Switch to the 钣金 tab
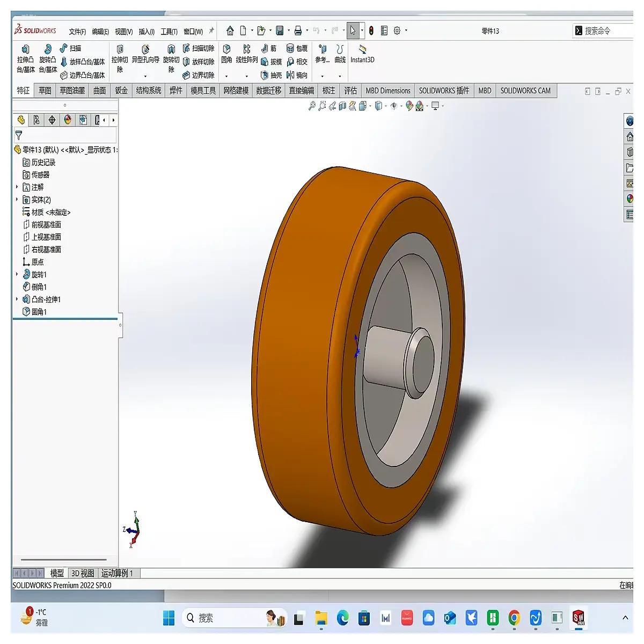Screen dimensions: 644x644 tap(121, 91)
